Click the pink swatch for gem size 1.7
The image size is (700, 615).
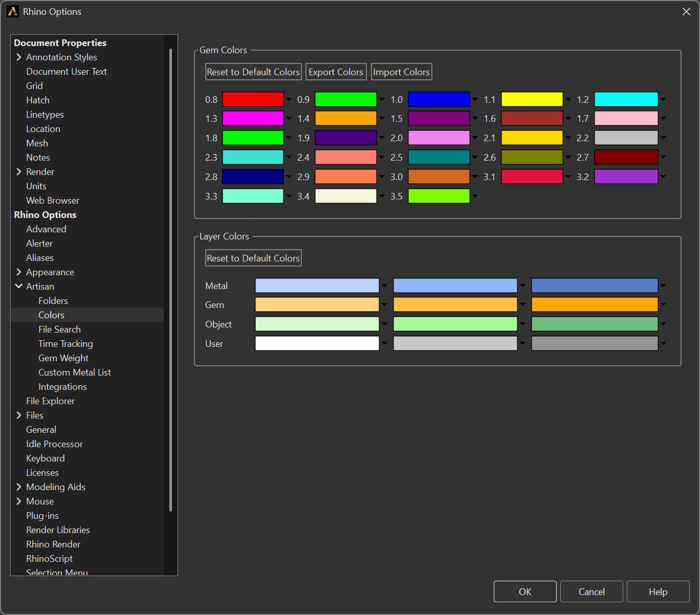[x=626, y=118]
